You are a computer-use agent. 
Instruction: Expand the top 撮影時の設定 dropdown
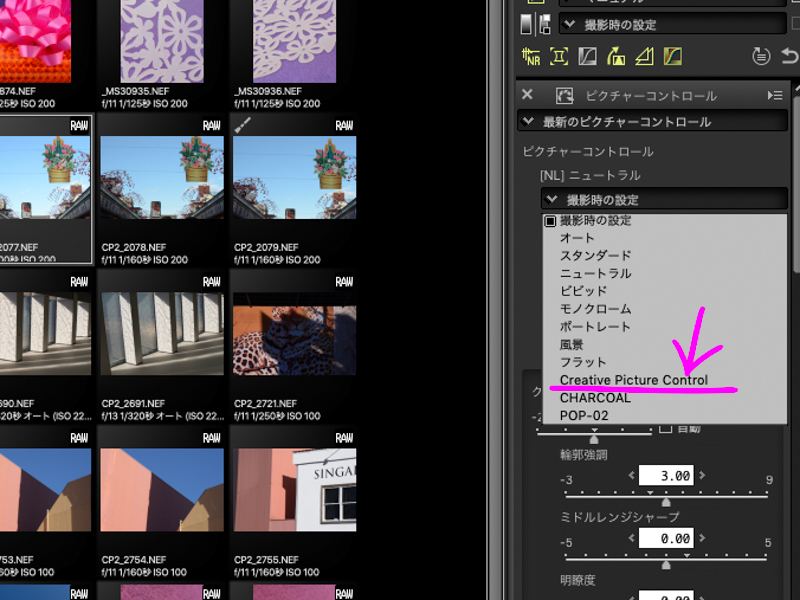click(x=672, y=24)
